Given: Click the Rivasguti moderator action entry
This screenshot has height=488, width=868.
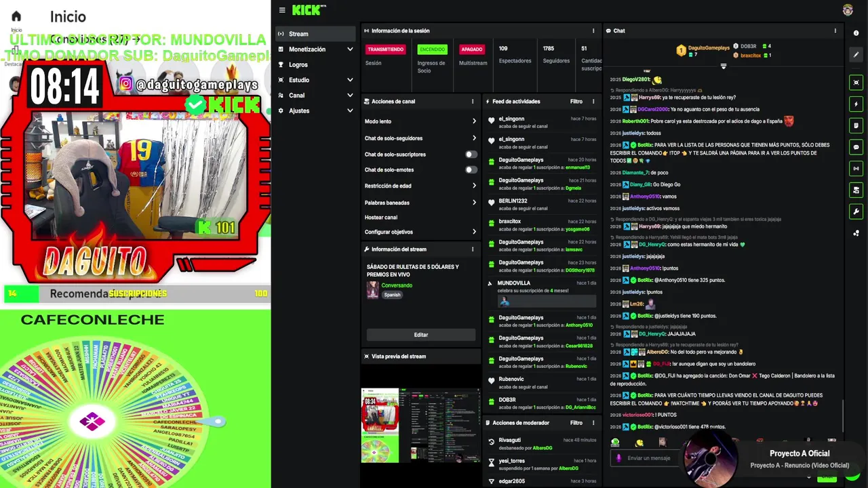Looking at the screenshot, I should tap(541, 444).
